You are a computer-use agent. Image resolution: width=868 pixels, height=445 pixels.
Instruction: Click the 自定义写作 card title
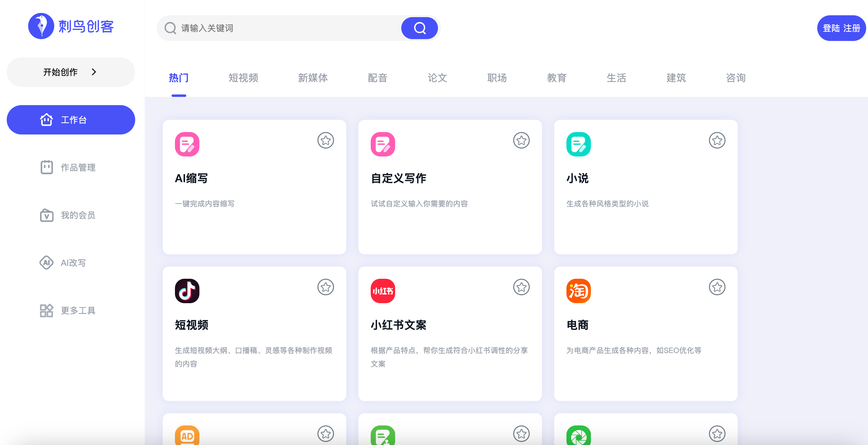399,178
